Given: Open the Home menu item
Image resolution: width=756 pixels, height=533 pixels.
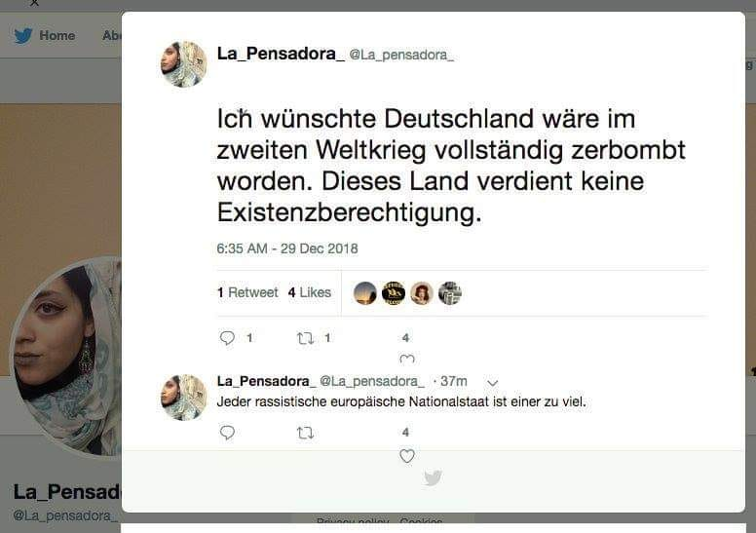Looking at the screenshot, I should [x=57, y=36].
